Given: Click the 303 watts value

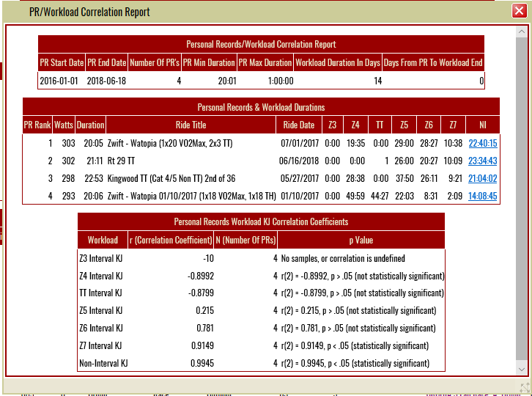Looking at the screenshot, I should tap(68, 143).
